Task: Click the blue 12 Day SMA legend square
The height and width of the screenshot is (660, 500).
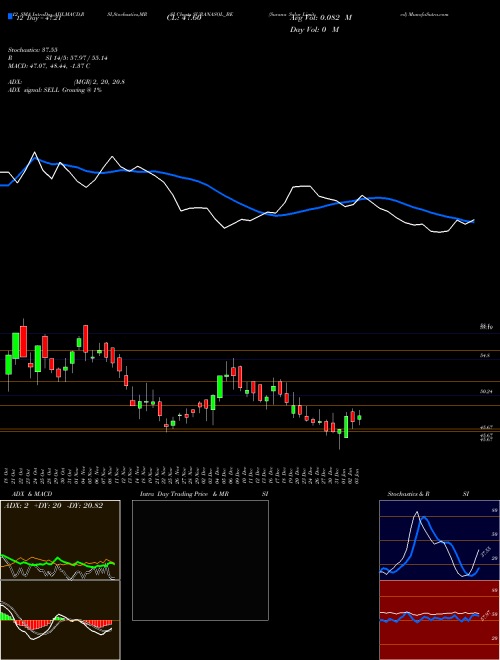Action: pos(10,17)
